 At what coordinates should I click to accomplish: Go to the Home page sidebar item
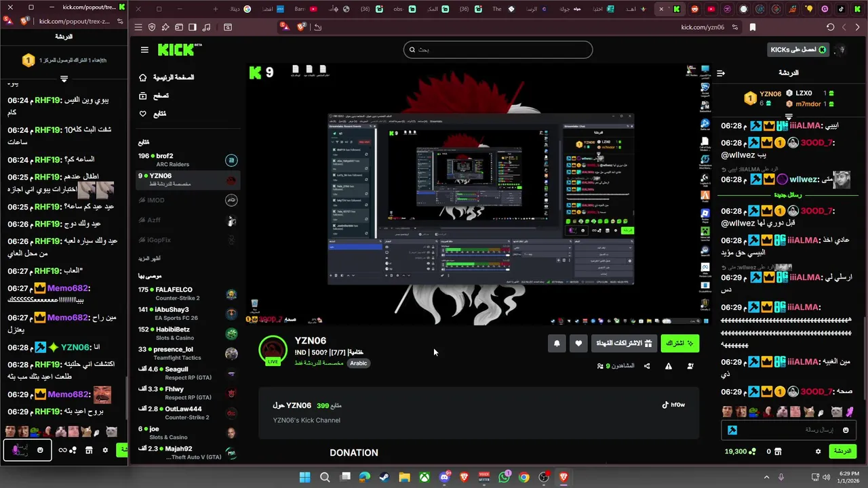(x=166, y=77)
